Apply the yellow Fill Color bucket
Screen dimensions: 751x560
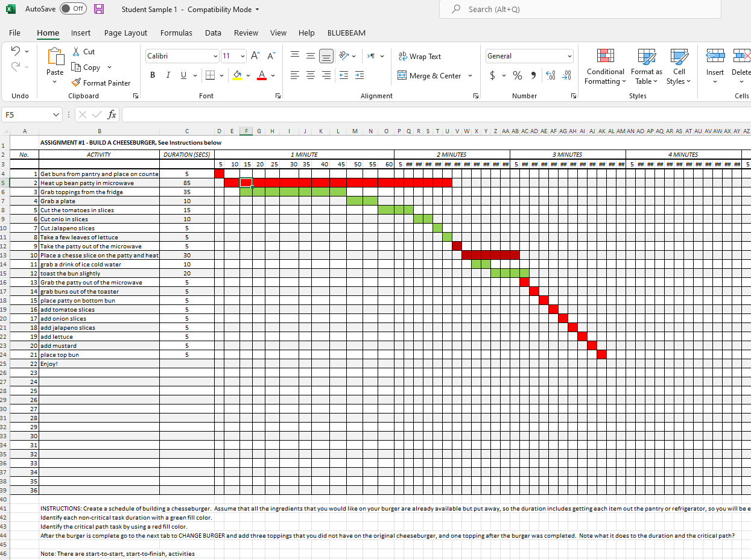tap(237, 75)
